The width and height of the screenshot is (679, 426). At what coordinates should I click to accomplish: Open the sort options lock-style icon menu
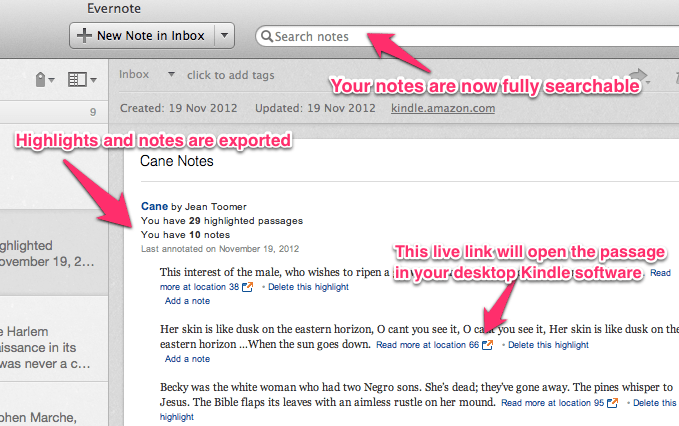[41, 79]
